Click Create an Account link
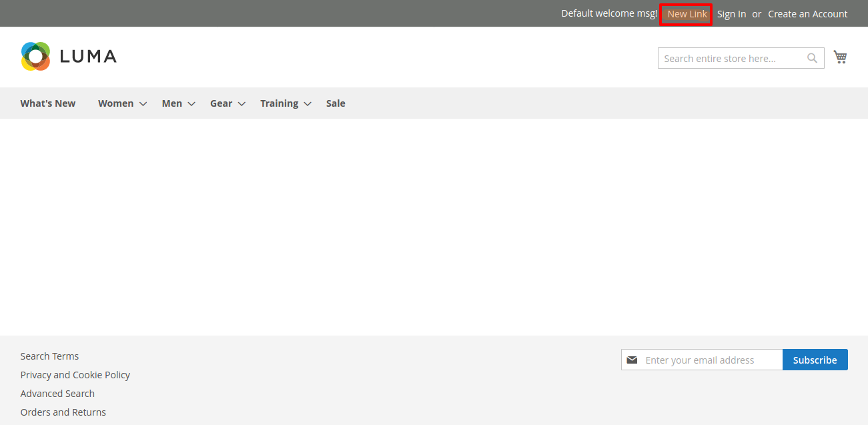This screenshot has width=868, height=425. click(x=808, y=14)
